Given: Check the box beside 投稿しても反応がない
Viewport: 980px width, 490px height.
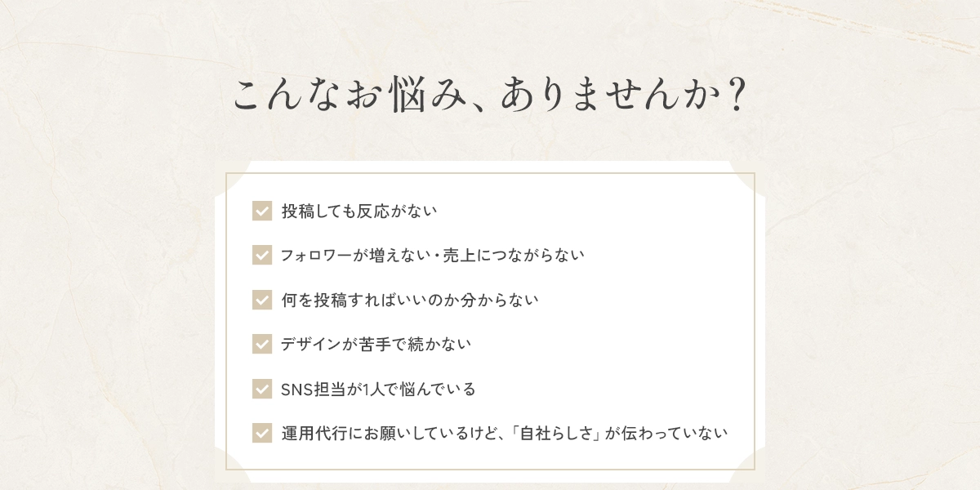Looking at the screenshot, I should pyautogui.click(x=261, y=211).
